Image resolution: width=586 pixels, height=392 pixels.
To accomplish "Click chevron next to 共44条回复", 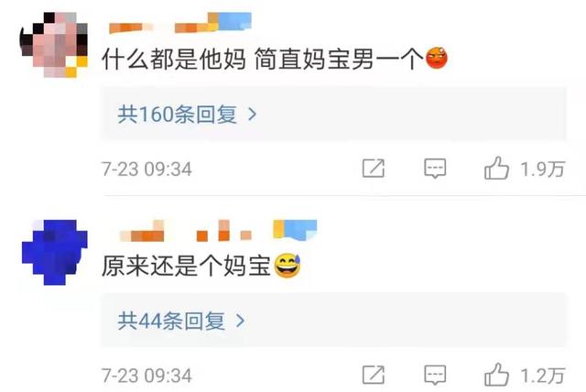I will click(x=241, y=321).
